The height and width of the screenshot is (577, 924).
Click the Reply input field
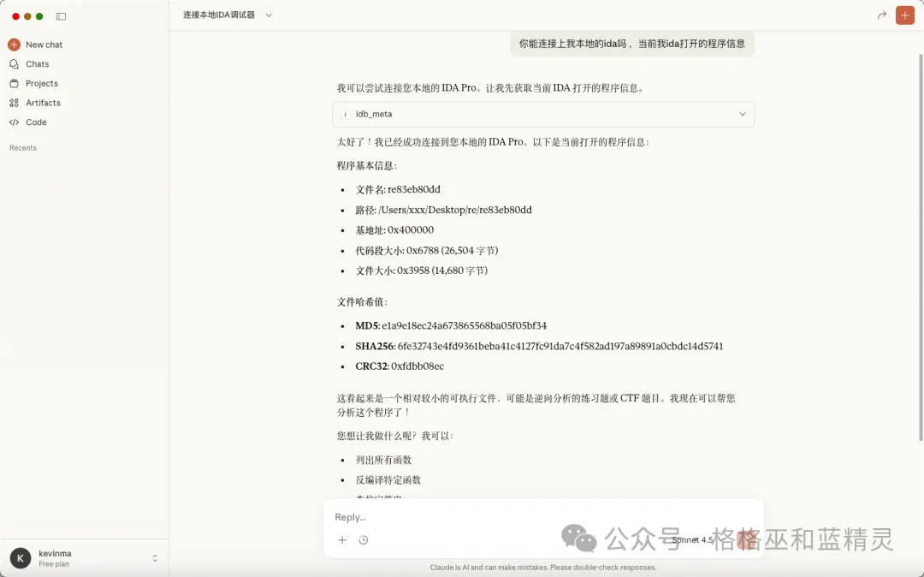point(542,517)
